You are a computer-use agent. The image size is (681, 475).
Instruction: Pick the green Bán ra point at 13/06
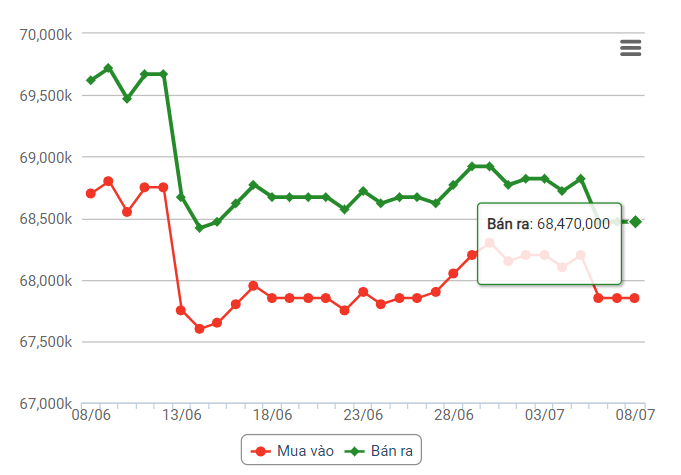pos(181,197)
